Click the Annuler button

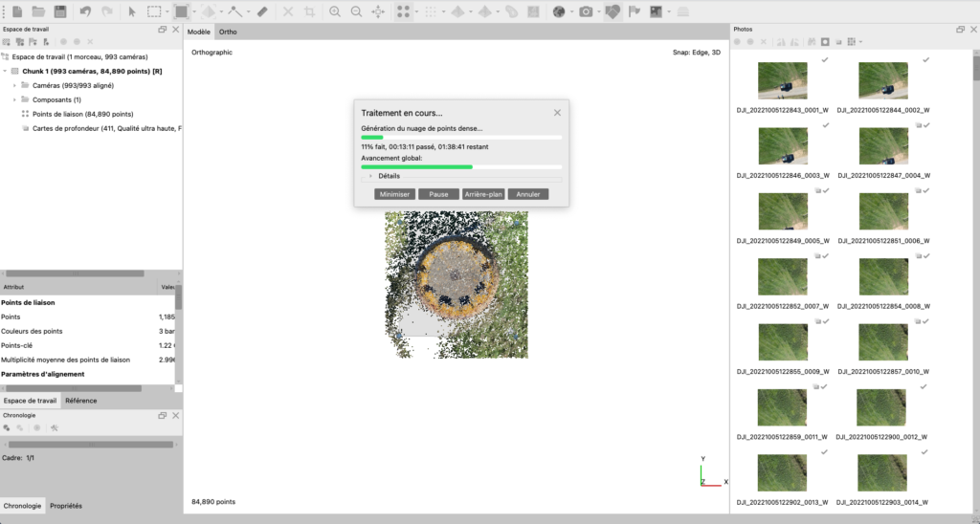click(528, 194)
